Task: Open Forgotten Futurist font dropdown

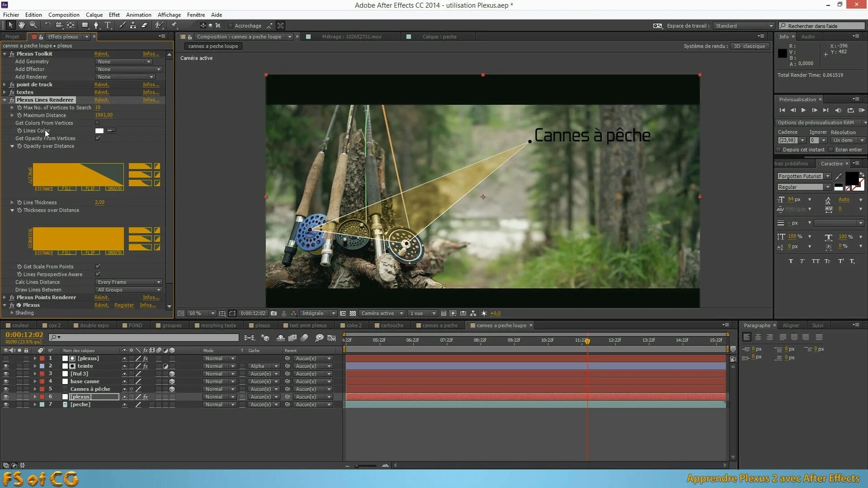Action: [x=804, y=176]
